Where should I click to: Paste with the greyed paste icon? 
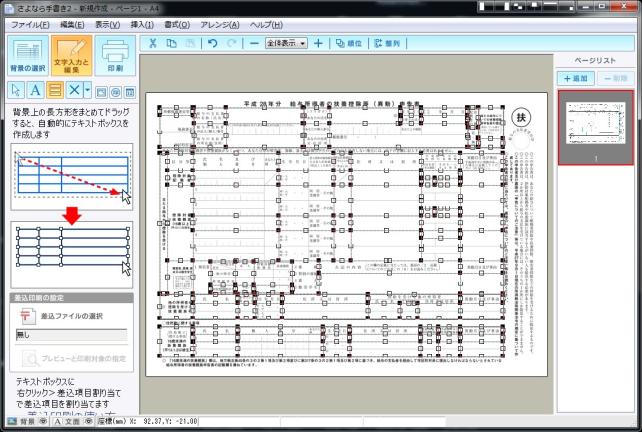point(190,43)
